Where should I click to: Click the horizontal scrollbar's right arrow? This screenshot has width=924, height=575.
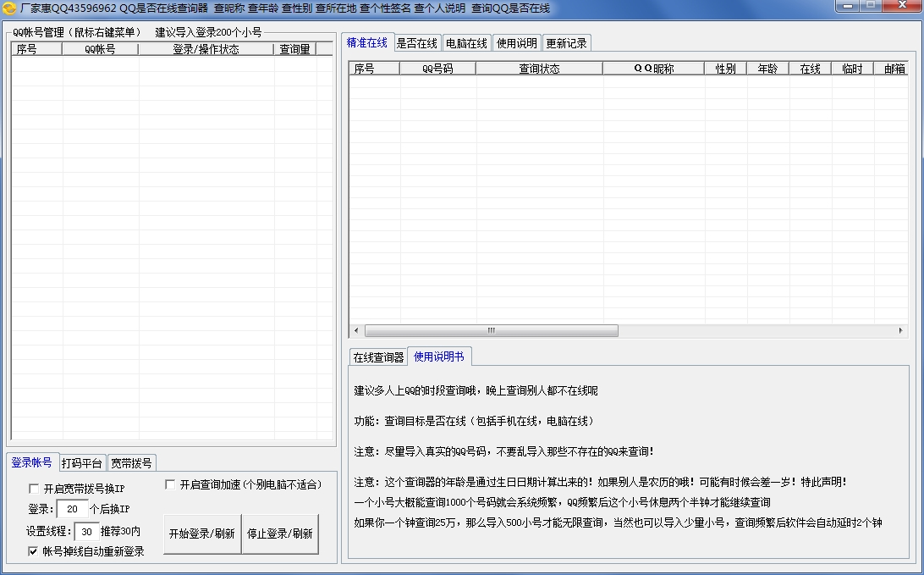(902, 330)
